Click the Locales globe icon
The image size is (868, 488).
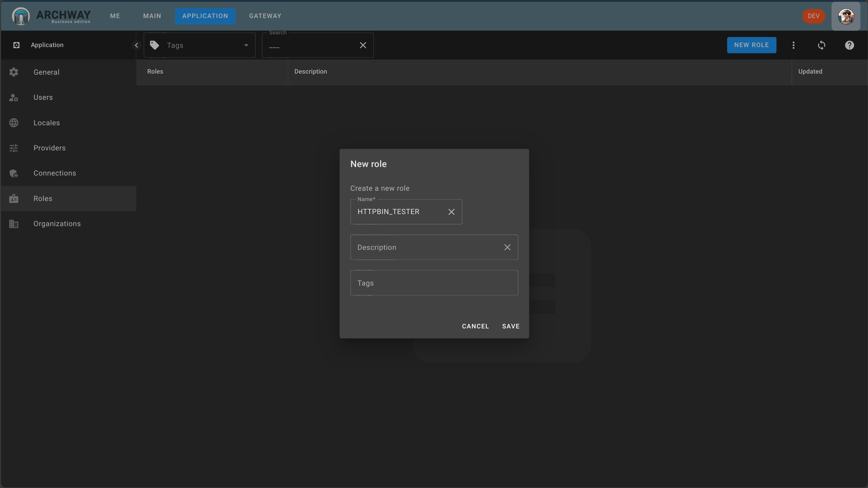click(14, 123)
